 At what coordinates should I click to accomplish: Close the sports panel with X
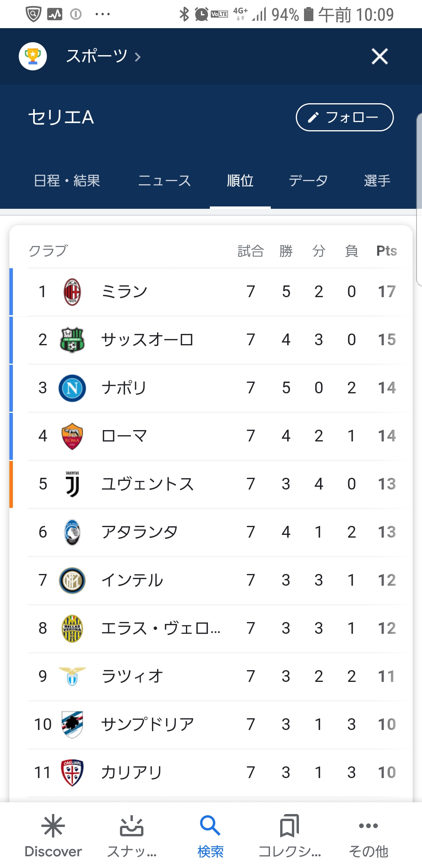click(x=379, y=56)
